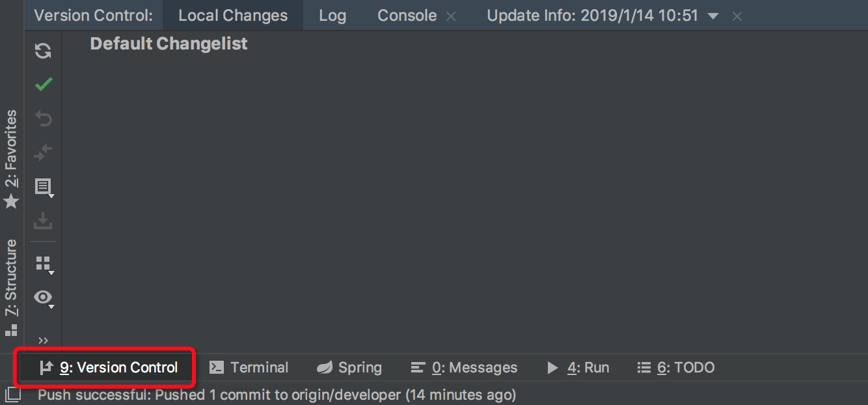Click the Shelve silently icon
Image resolution: width=868 pixels, height=405 pixels.
tap(43, 152)
